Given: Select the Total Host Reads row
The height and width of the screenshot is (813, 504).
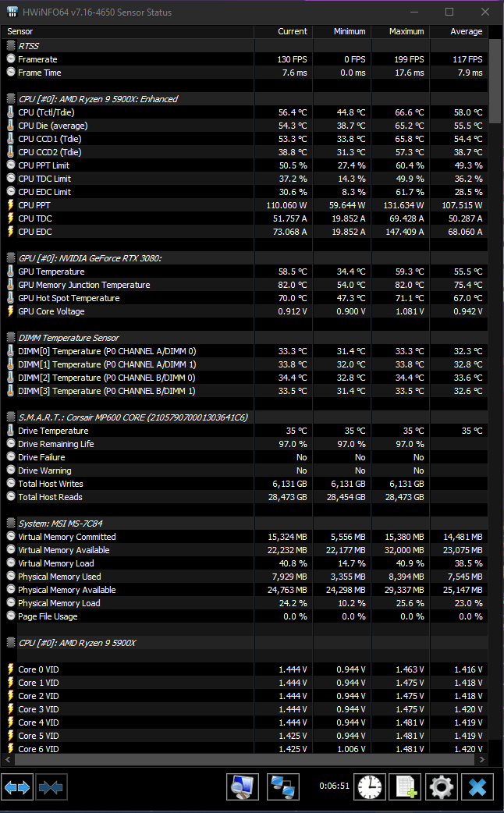Looking at the screenshot, I should [x=245, y=497].
